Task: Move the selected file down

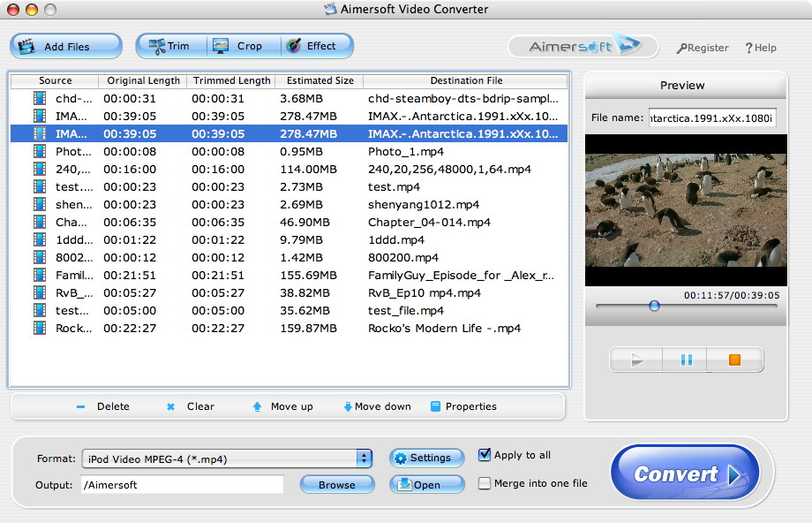Action: (377, 406)
